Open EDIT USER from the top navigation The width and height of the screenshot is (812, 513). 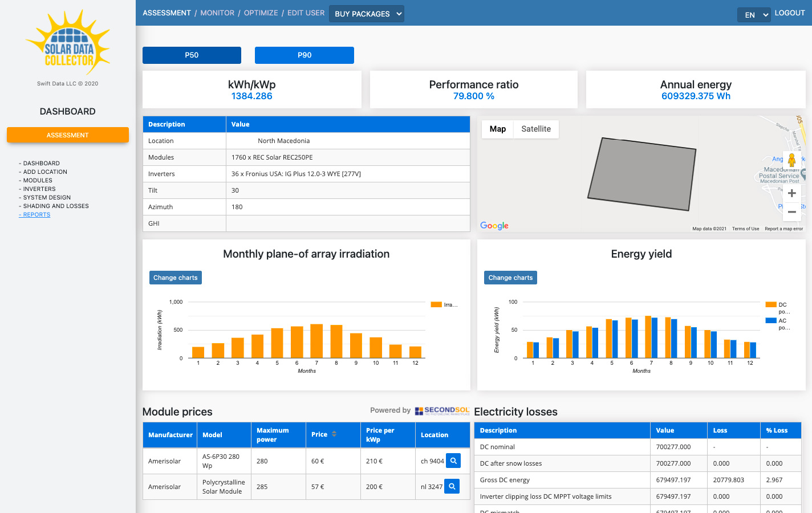click(306, 13)
